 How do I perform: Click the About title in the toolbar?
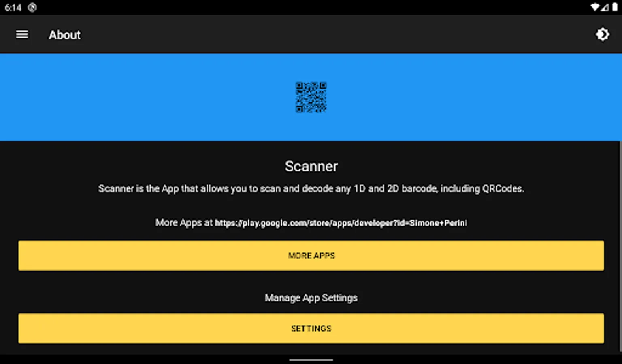pyautogui.click(x=65, y=35)
